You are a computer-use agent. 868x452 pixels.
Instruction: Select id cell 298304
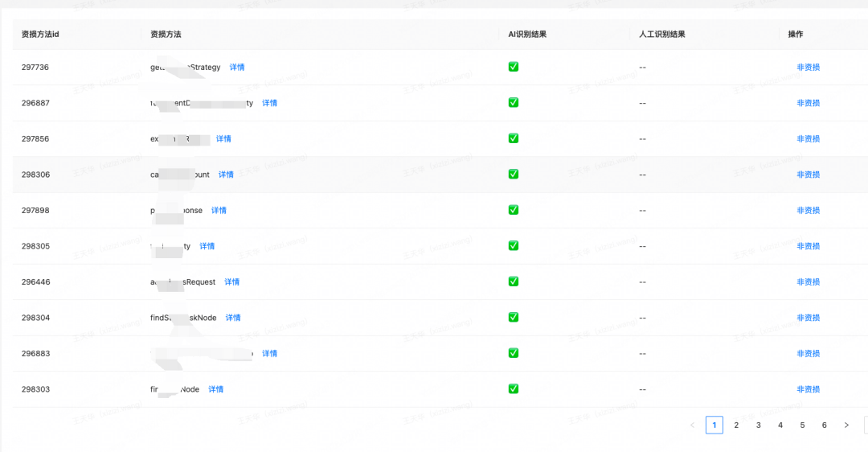pos(35,318)
